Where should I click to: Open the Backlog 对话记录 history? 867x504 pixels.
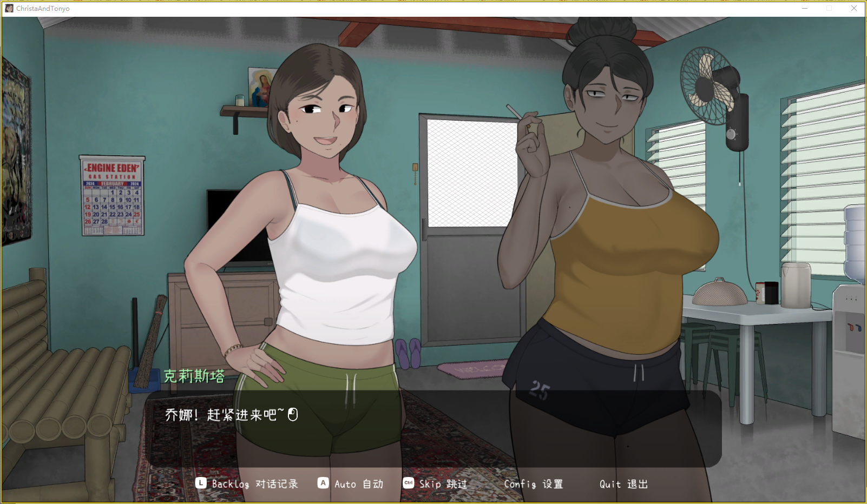255,484
